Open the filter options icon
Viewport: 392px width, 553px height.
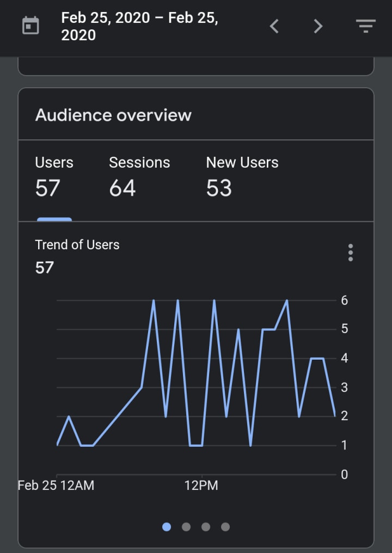pos(366,26)
